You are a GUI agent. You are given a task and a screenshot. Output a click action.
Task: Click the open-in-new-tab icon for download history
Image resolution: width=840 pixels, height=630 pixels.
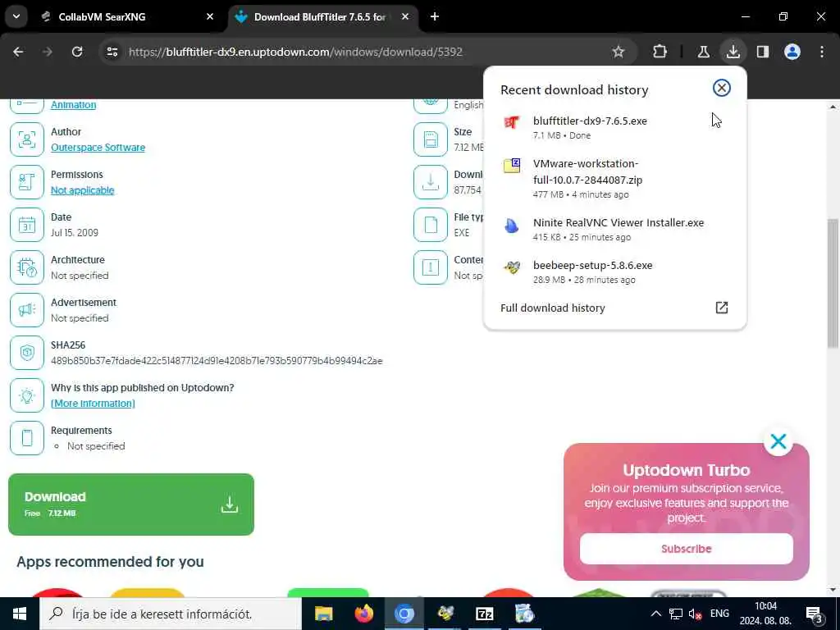click(x=722, y=308)
